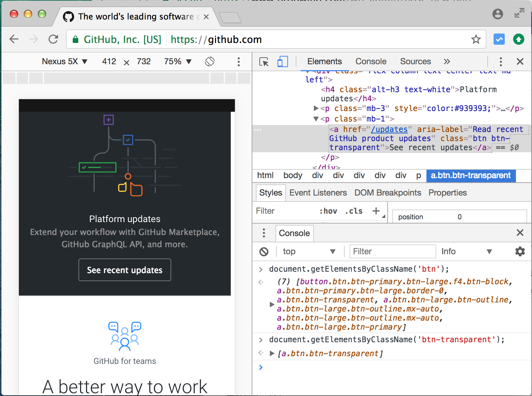Viewport: 532px width, 396px height.
Task: Click the /updates href link
Action: click(x=389, y=129)
